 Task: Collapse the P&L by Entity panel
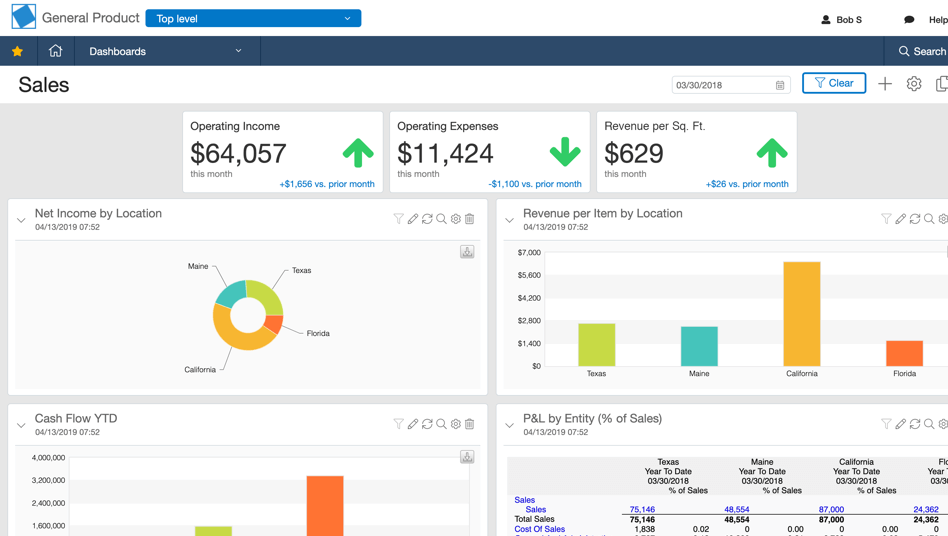click(510, 425)
